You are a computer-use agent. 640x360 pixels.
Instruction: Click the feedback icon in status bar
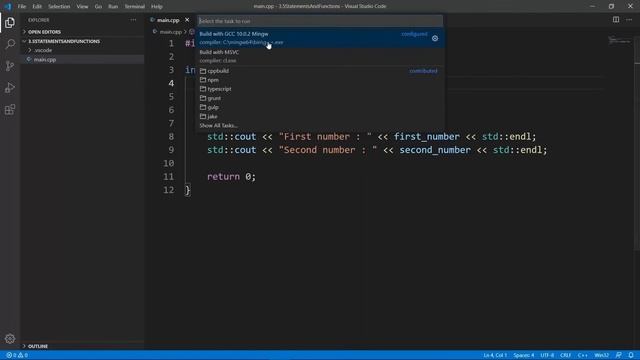click(x=618, y=355)
